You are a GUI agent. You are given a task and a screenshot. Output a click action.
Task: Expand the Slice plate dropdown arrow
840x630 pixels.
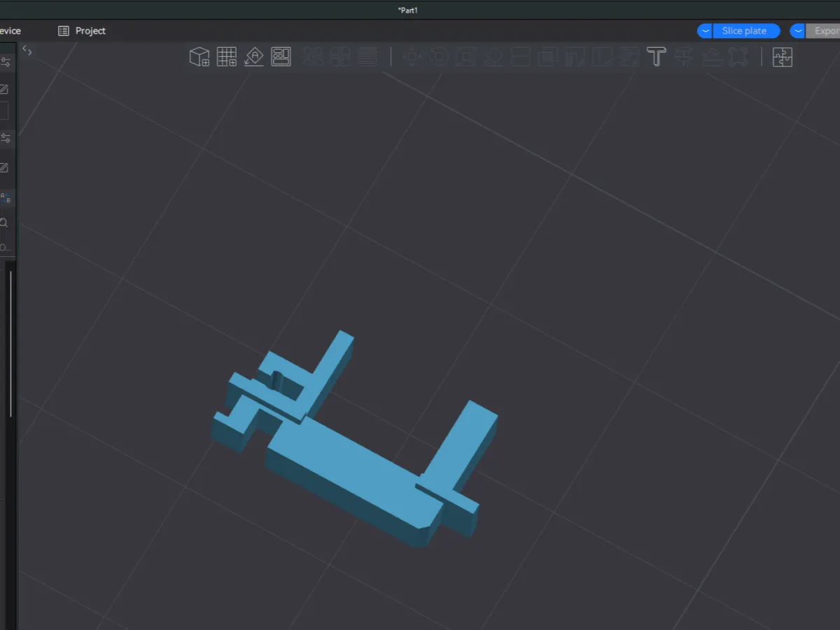tap(705, 31)
